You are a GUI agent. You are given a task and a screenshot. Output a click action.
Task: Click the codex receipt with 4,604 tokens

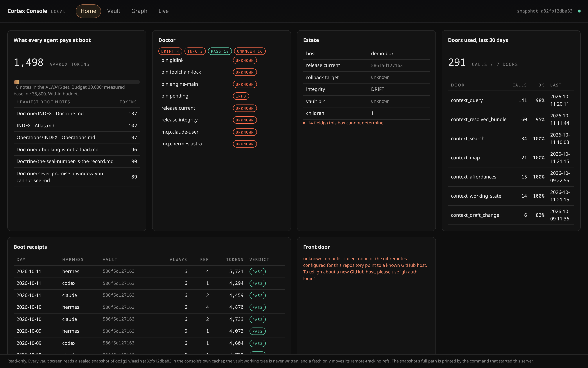[149, 343]
